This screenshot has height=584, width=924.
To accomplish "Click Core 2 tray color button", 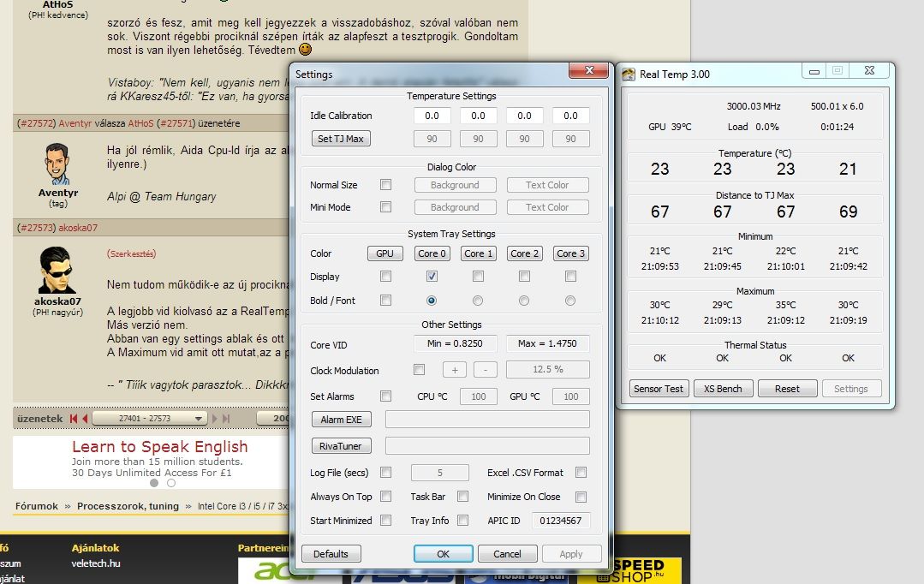I will point(524,253).
